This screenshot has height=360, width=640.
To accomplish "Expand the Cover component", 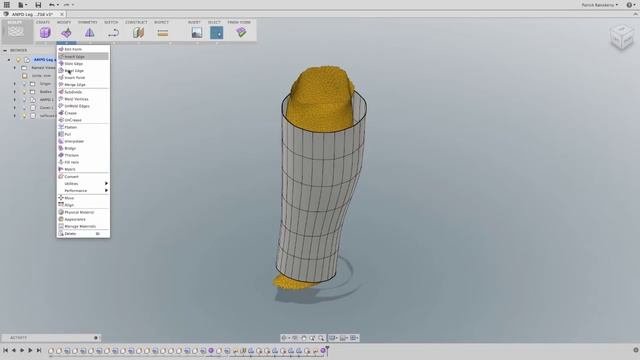I will click(x=15, y=108).
